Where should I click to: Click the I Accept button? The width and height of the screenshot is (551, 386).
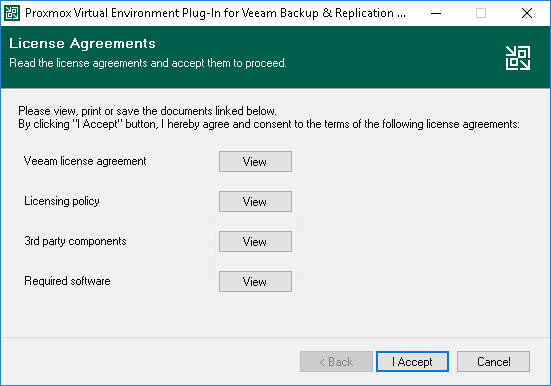pyautogui.click(x=412, y=361)
